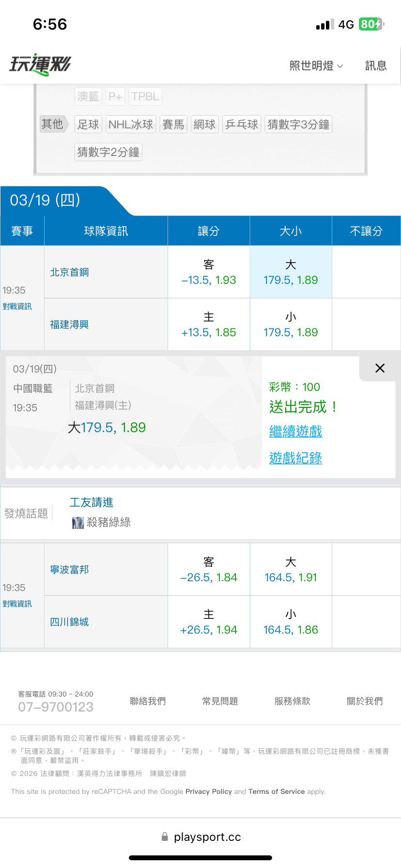Tap the 玩運彩 logo
The width and height of the screenshot is (401, 868).
click(x=40, y=64)
